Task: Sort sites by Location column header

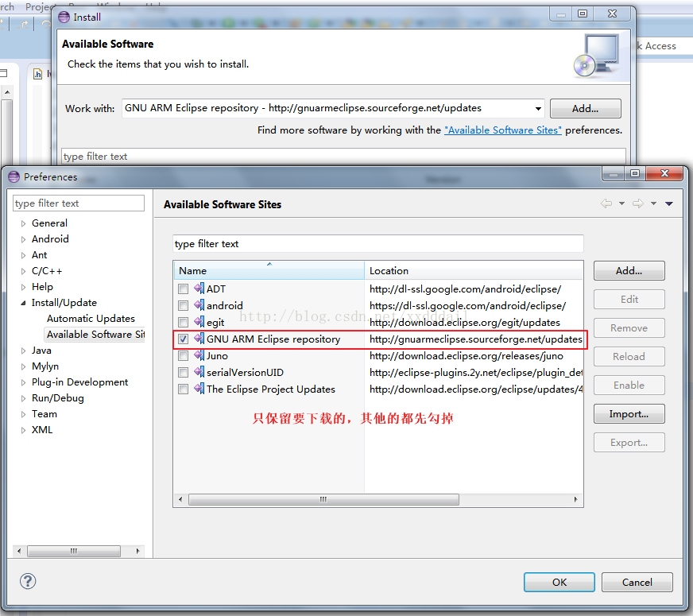Action: point(474,270)
